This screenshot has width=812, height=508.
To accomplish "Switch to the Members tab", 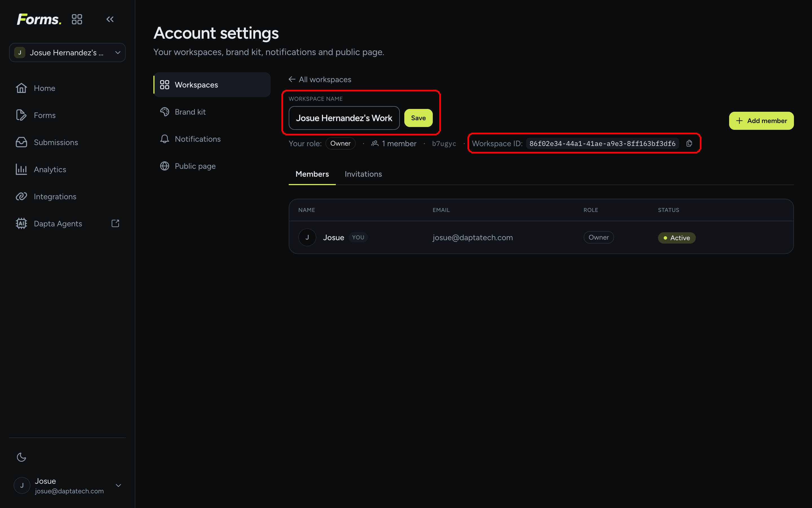I will (x=312, y=174).
